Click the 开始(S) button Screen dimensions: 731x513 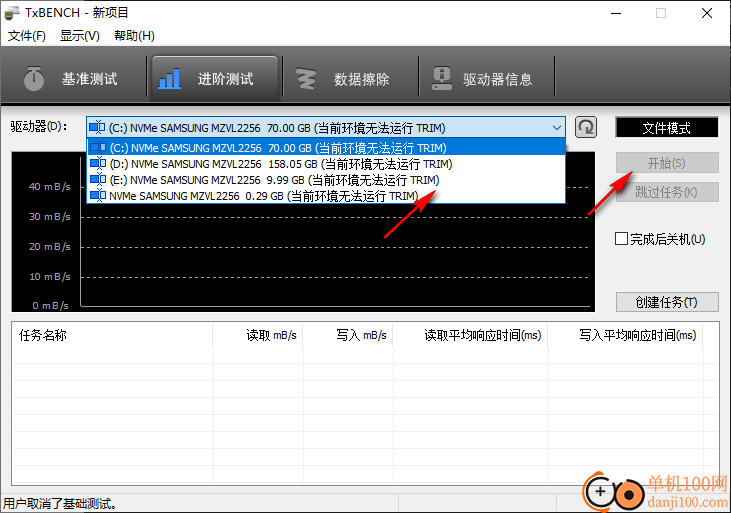(667, 163)
